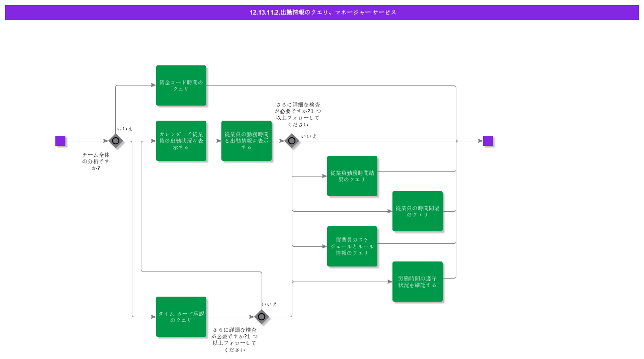Click the 'いいえ' label above the bottom gateway
Image resolution: width=644 pixels, height=359 pixels.
click(x=269, y=304)
